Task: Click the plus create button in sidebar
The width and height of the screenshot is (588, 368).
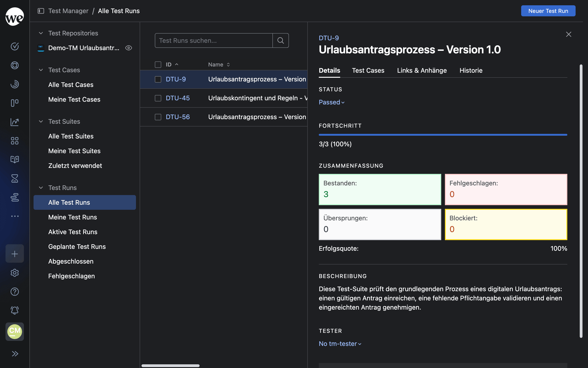Action: (x=14, y=254)
